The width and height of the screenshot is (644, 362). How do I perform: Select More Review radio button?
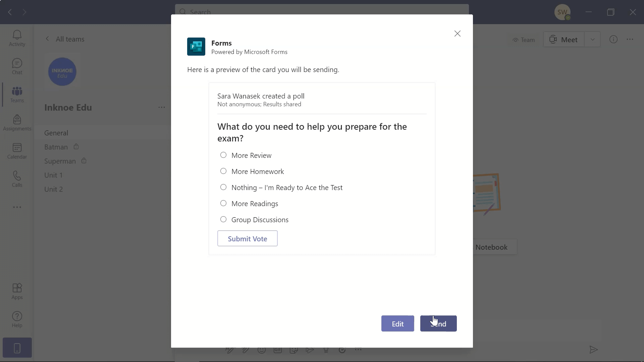tap(223, 155)
